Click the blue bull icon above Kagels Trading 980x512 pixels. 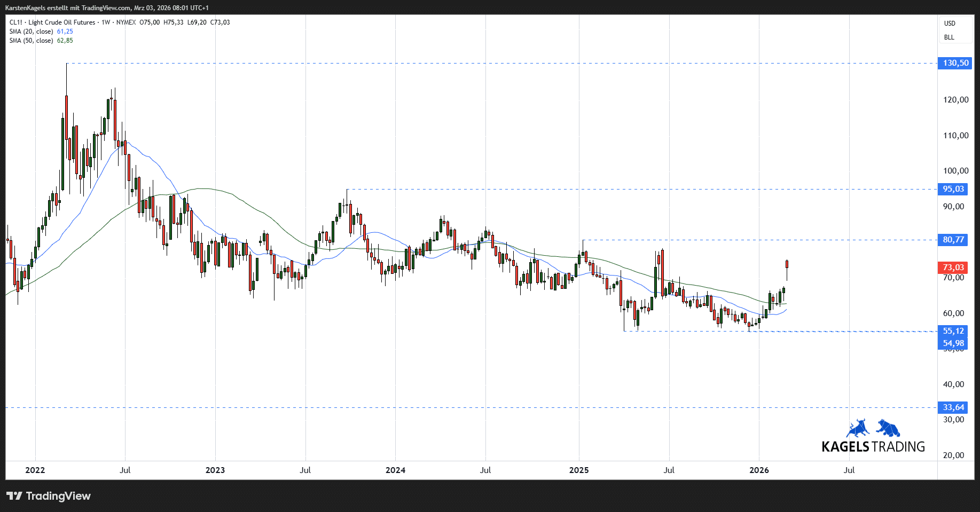[858, 428]
